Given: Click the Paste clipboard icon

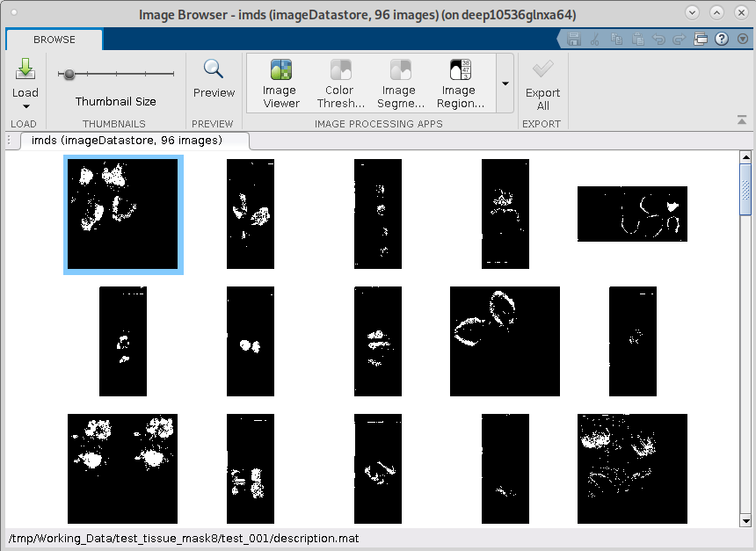Looking at the screenshot, I should click(638, 39).
